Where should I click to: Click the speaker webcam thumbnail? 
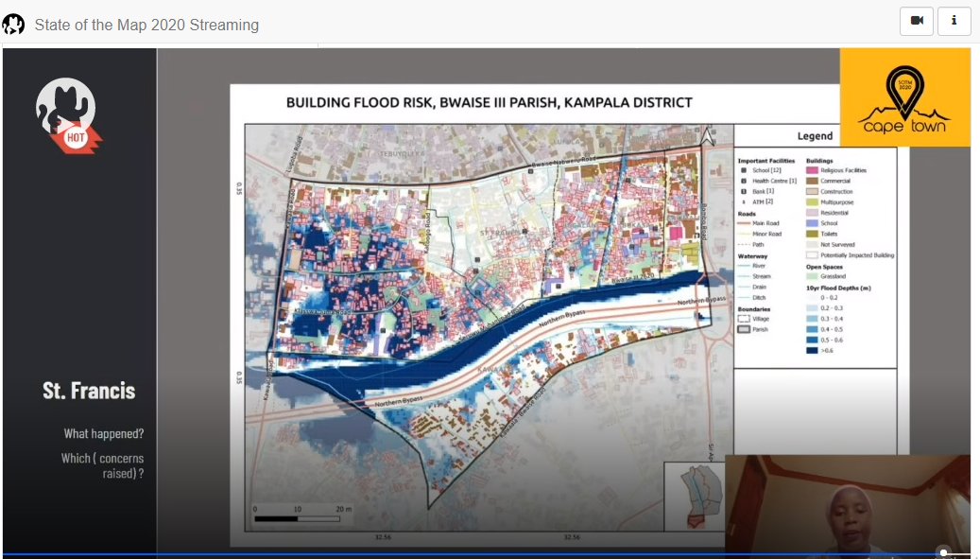848,505
